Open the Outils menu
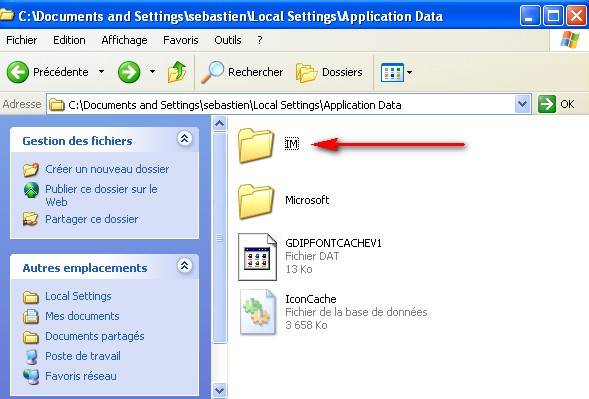 [x=228, y=40]
